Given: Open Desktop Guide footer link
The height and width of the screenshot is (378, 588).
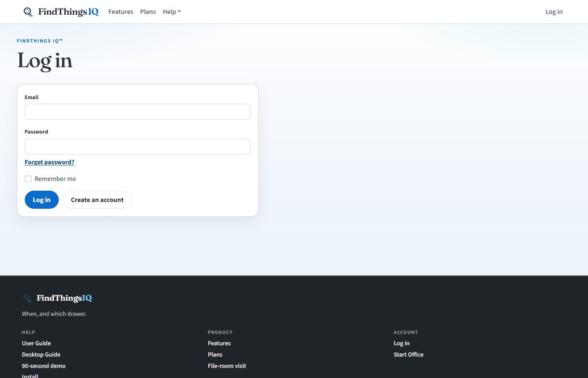Looking at the screenshot, I should point(41,354).
